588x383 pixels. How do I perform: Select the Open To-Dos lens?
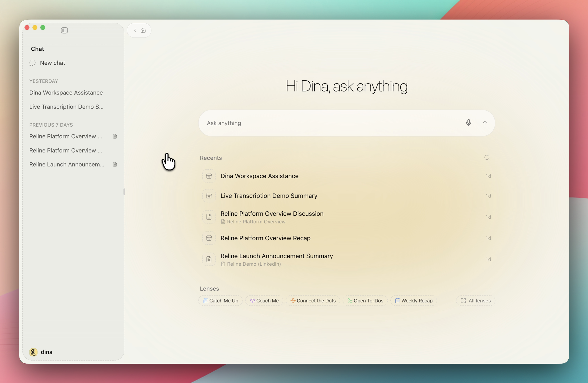(365, 301)
